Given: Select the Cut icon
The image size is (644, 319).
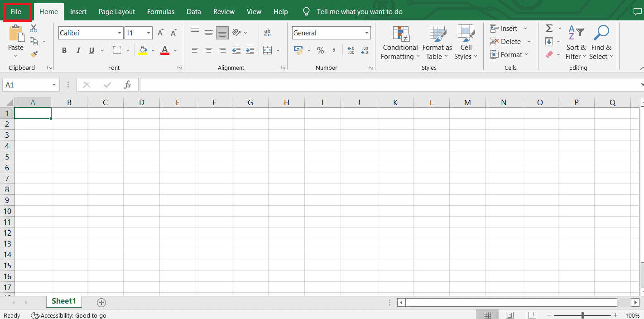Looking at the screenshot, I should pyautogui.click(x=33, y=28).
